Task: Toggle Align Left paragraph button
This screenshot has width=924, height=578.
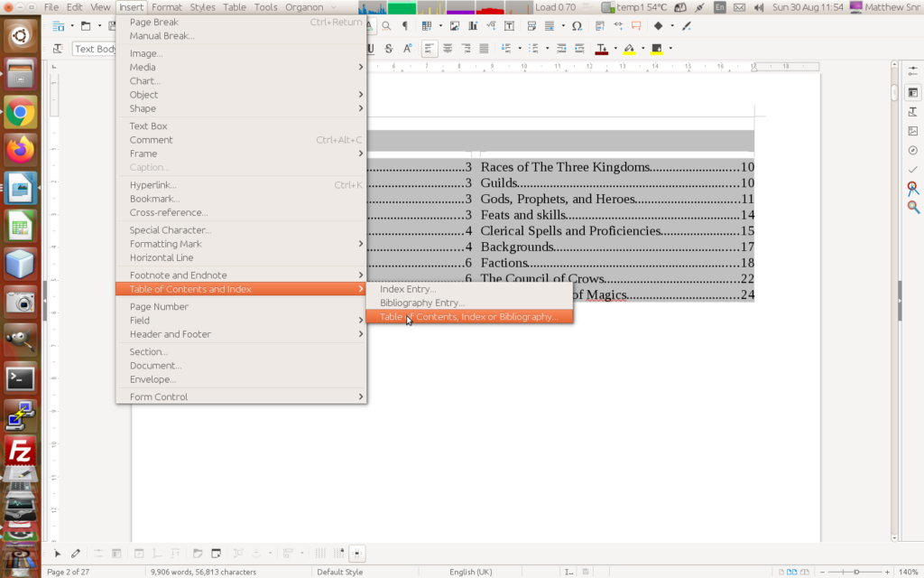Action: 430,49
